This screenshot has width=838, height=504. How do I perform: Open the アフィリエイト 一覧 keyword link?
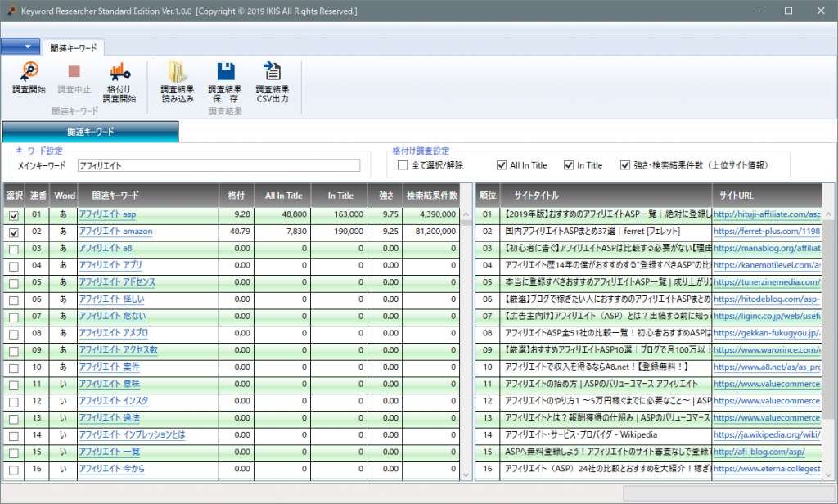110,452
